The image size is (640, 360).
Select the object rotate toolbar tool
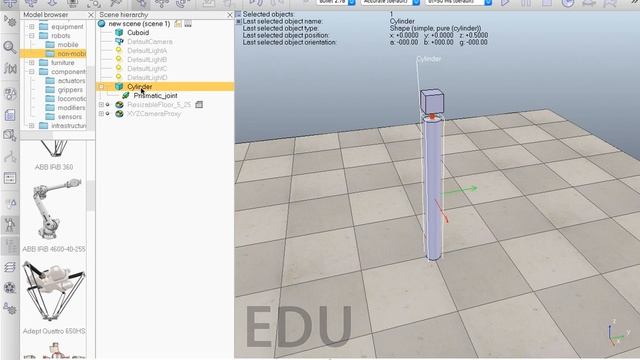(182, 3)
